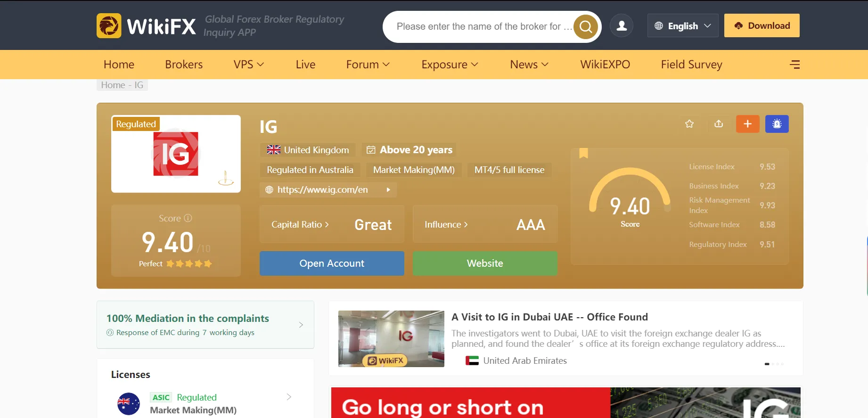Open the Brokers nav item

[184, 65]
